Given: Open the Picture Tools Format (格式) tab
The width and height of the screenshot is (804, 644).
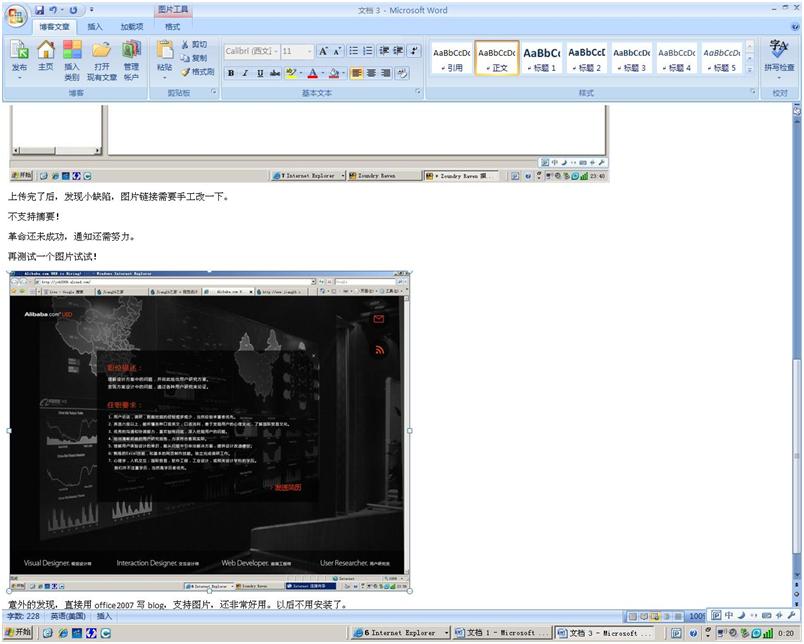Looking at the screenshot, I should pyautogui.click(x=172, y=27).
